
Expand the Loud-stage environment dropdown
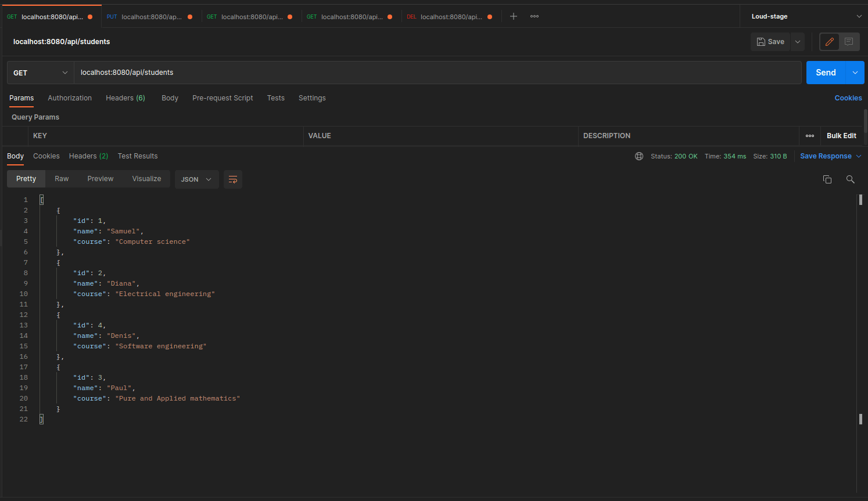pos(859,16)
